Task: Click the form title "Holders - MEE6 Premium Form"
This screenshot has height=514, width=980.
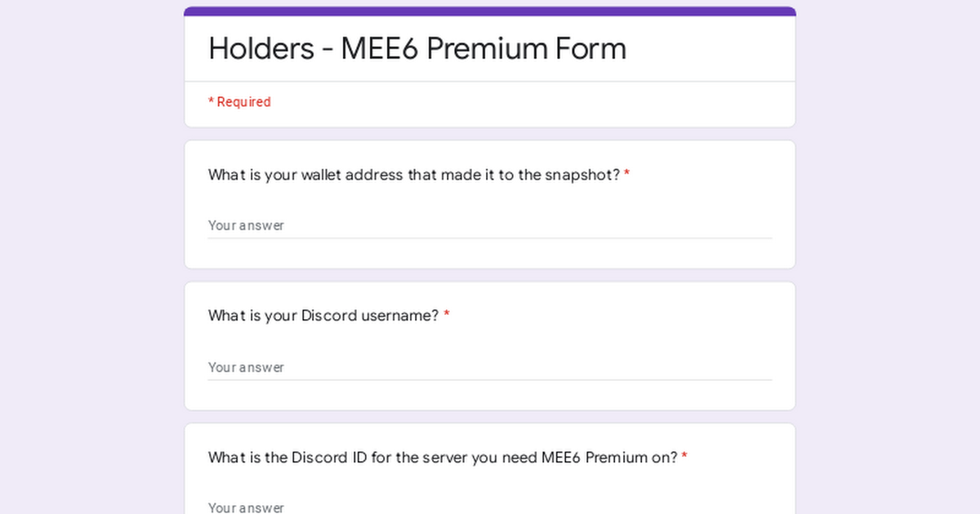Action: (x=417, y=49)
